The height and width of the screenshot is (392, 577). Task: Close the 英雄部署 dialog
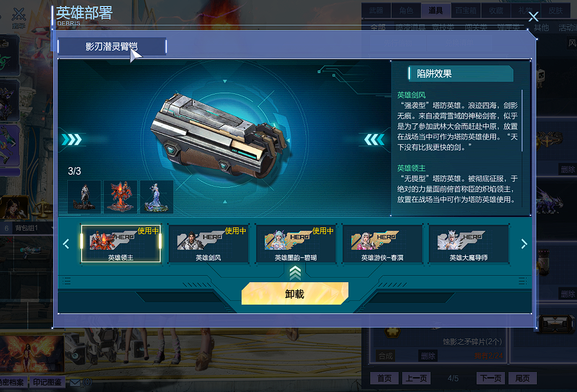[533, 17]
